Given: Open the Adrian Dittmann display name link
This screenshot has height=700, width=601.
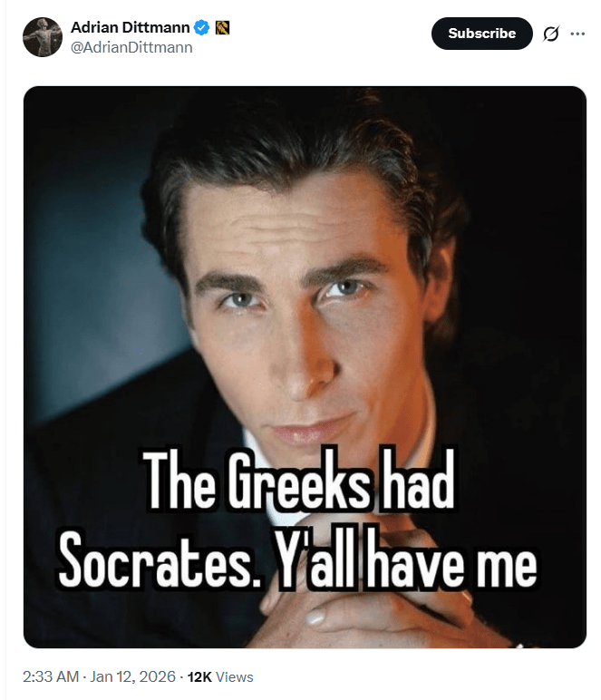Looking at the screenshot, I should point(131,28).
